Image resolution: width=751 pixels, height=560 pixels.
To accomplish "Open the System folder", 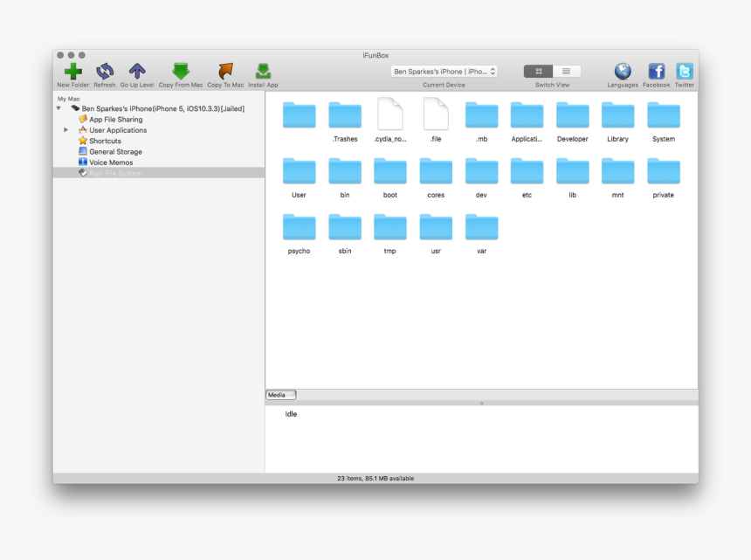I will pos(663,114).
